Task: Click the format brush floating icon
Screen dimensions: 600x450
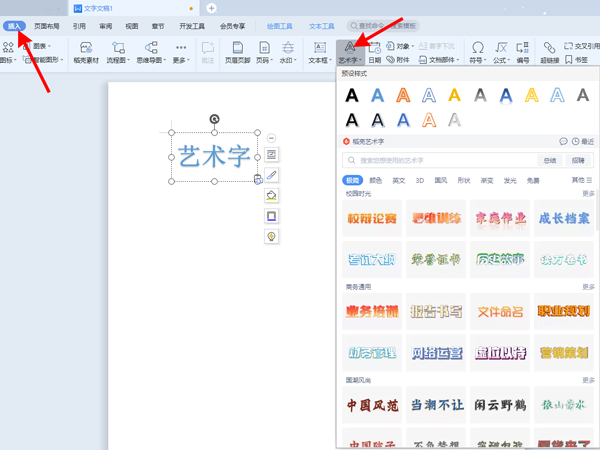Action: 271,175
